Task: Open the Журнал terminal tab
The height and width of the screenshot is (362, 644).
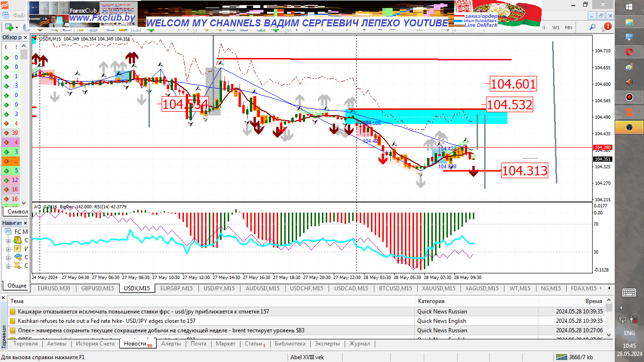Action: click(x=359, y=344)
